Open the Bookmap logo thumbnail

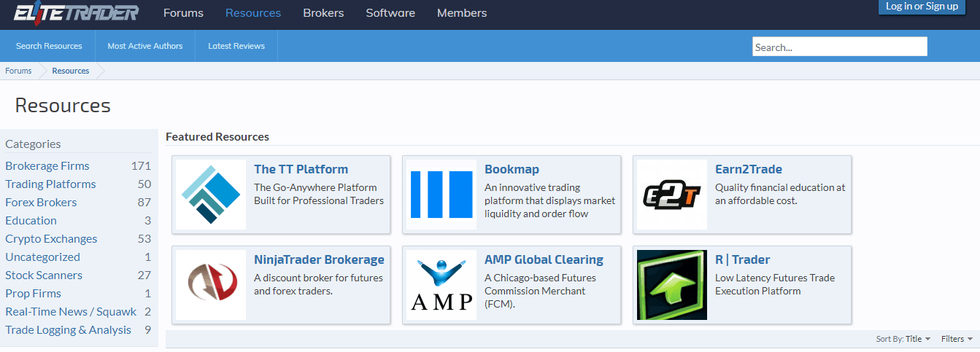click(x=441, y=195)
